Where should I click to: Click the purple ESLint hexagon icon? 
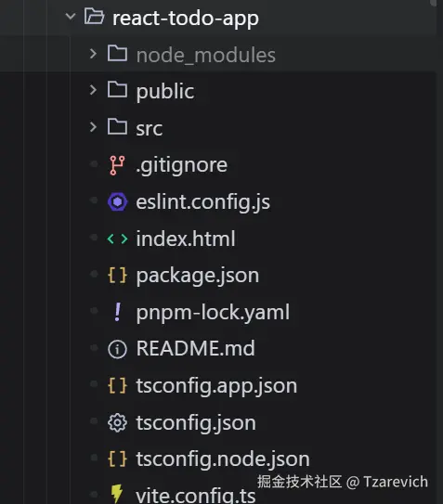click(117, 201)
